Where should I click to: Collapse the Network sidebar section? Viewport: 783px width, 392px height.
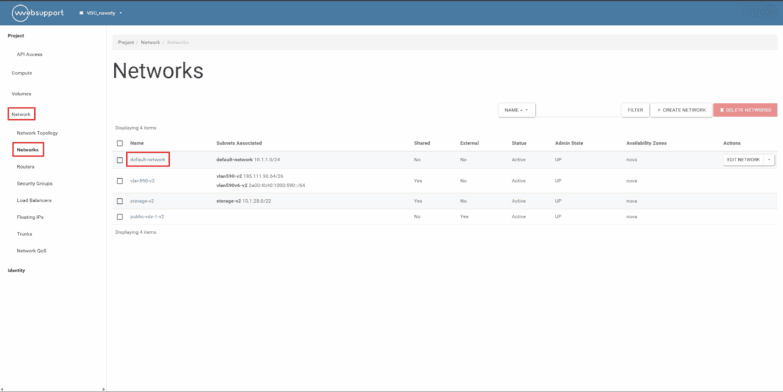tap(21, 114)
